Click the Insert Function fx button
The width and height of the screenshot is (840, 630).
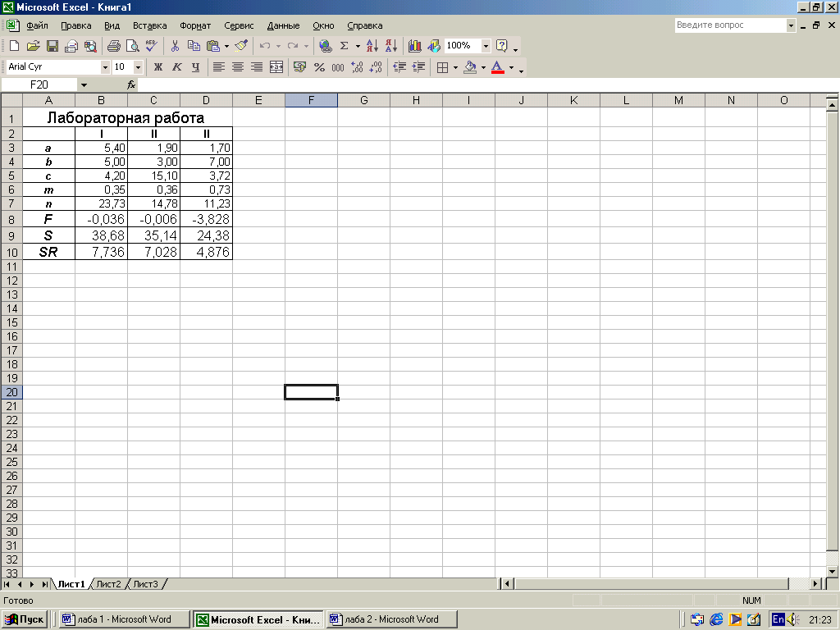(x=131, y=84)
